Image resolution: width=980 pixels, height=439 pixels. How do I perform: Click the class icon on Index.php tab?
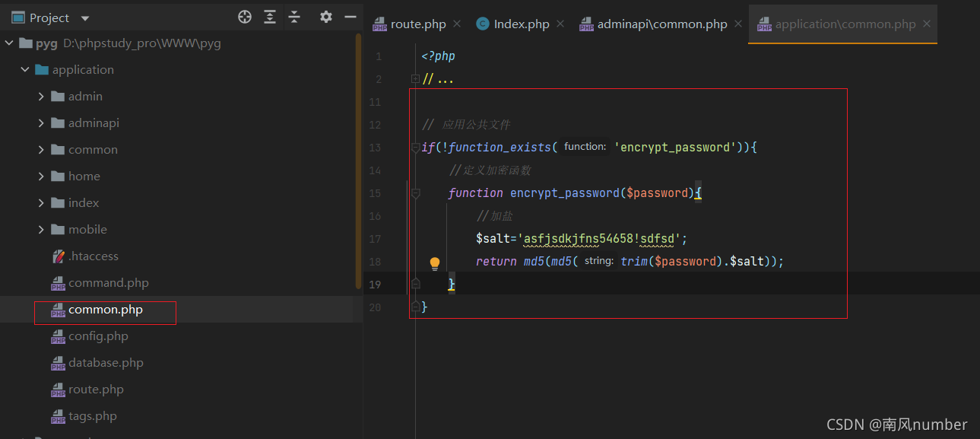tap(482, 24)
